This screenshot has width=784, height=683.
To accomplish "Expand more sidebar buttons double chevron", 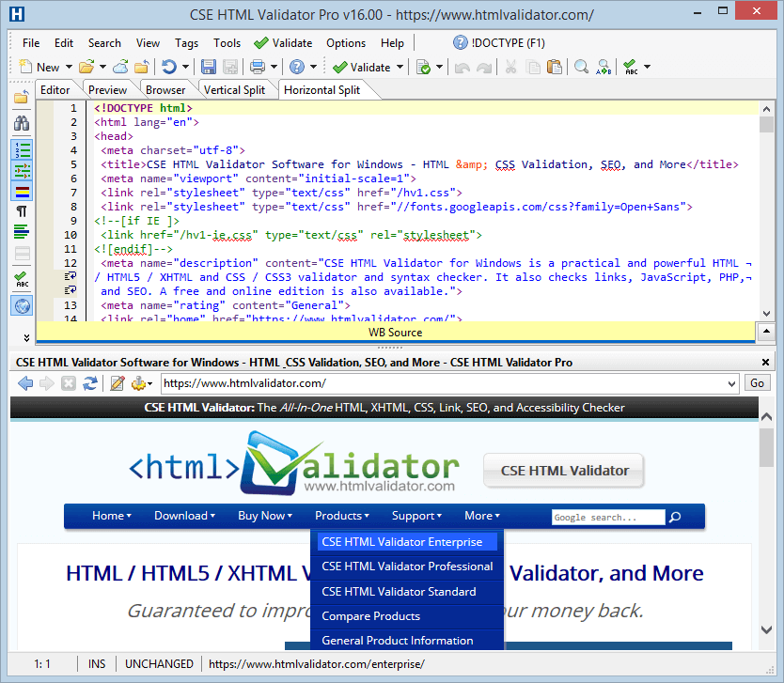I will [26, 338].
